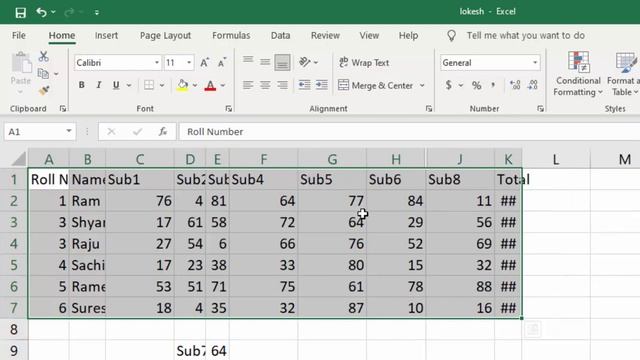Click Decrease Decimal icon
The image size is (640, 360).
point(533,85)
